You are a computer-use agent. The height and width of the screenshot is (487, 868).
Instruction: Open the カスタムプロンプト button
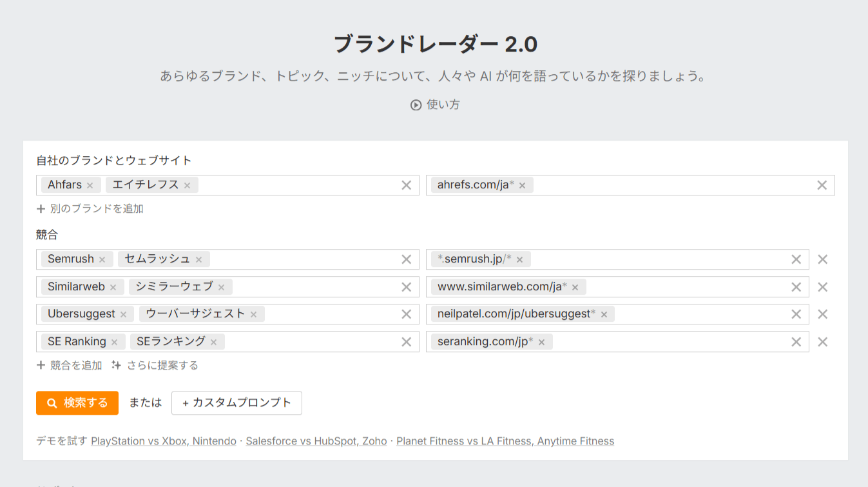236,403
